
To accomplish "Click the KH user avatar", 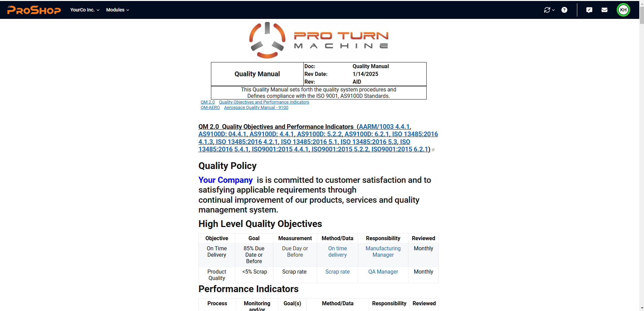I will (623, 10).
